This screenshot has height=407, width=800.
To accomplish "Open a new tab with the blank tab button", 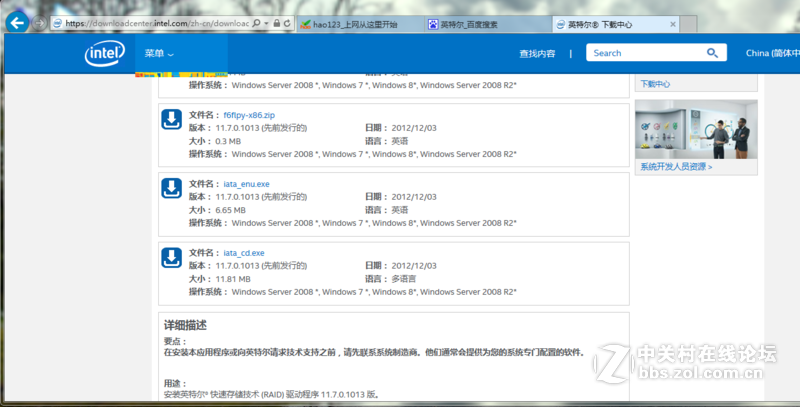I will [x=688, y=24].
